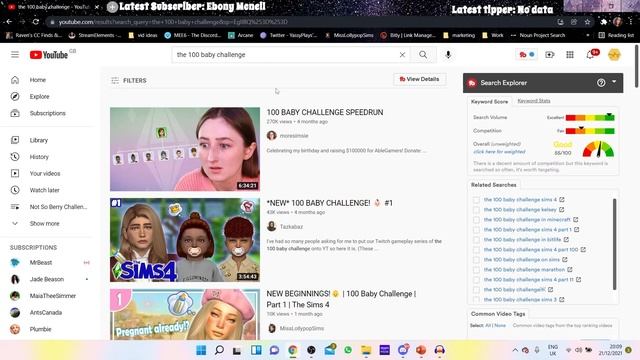
Task: Open the *NEW* 100 Baby Challenge #1 thumbnail
Action: click(x=185, y=240)
